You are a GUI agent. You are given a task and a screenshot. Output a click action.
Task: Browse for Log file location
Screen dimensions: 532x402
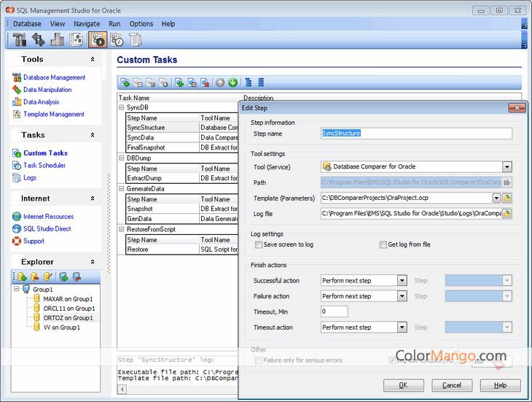click(506, 214)
